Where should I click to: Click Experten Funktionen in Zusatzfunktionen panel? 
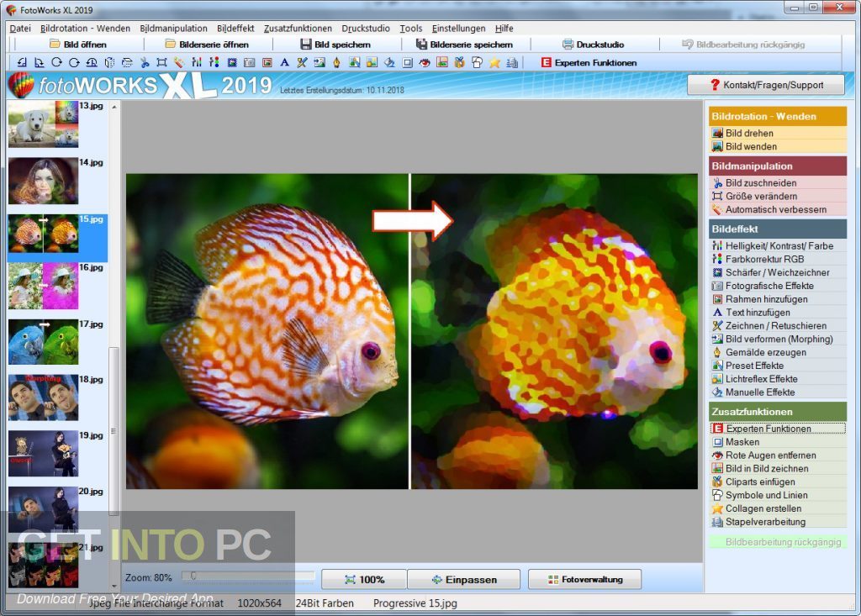(778, 429)
